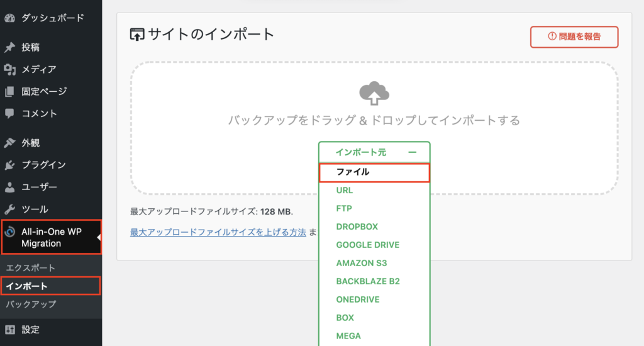Click the Settings icon next to 設定
Viewport: 644px width, 346px height.
[9, 329]
